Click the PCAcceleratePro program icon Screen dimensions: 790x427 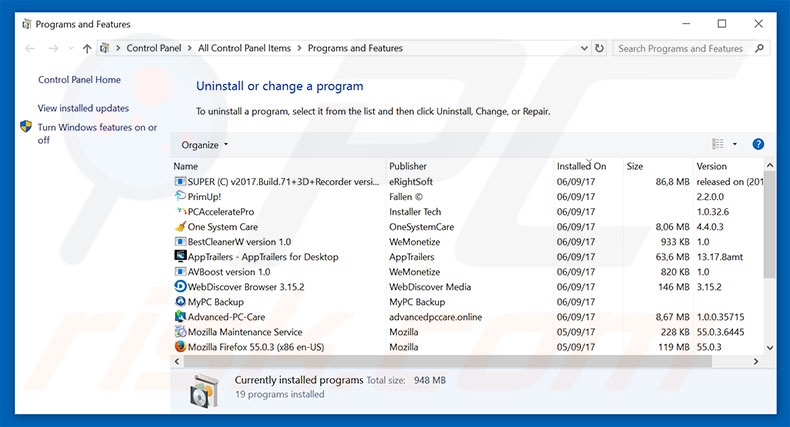(x=181, y=211)
